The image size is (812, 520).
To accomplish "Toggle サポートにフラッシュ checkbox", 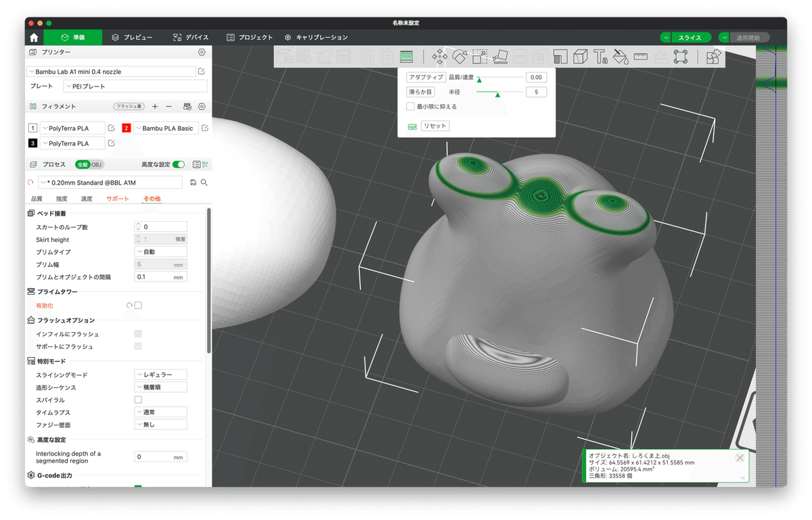I will pyautogui.click(x=138, y=346).
